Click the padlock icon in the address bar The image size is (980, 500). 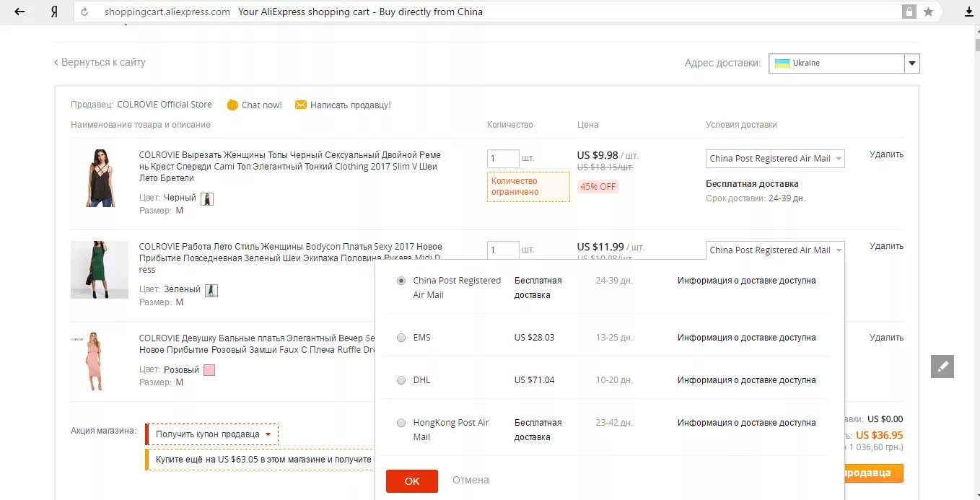tap(909, 12)
